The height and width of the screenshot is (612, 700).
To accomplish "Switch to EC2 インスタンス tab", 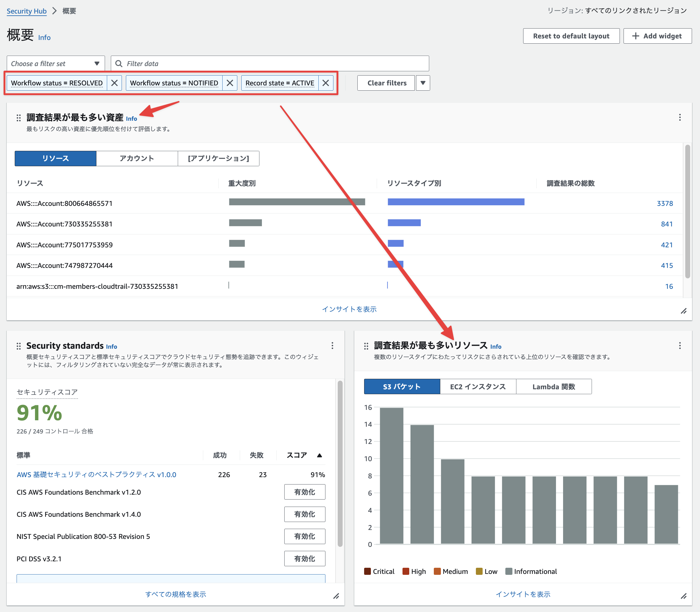I will (478, 386).
